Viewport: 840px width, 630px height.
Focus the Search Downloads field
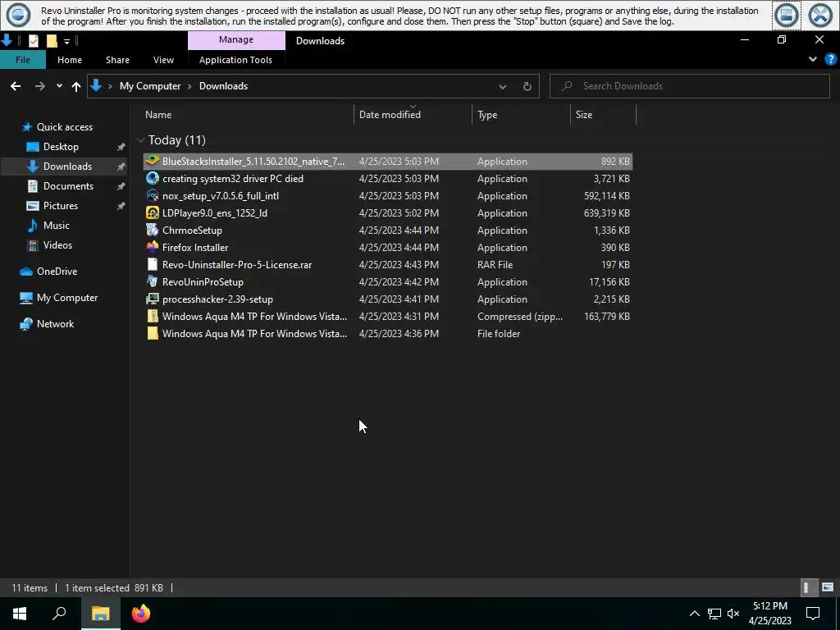(689, 85)
